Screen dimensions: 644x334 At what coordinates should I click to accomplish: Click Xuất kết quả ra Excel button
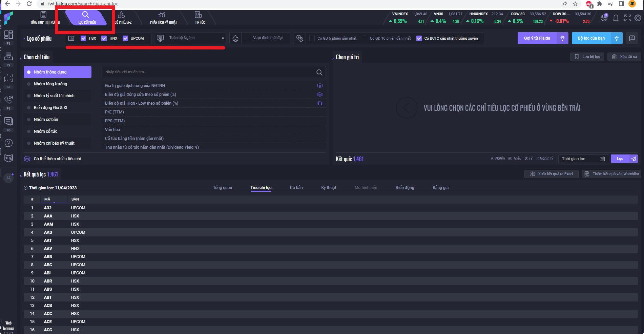(551, 174)
